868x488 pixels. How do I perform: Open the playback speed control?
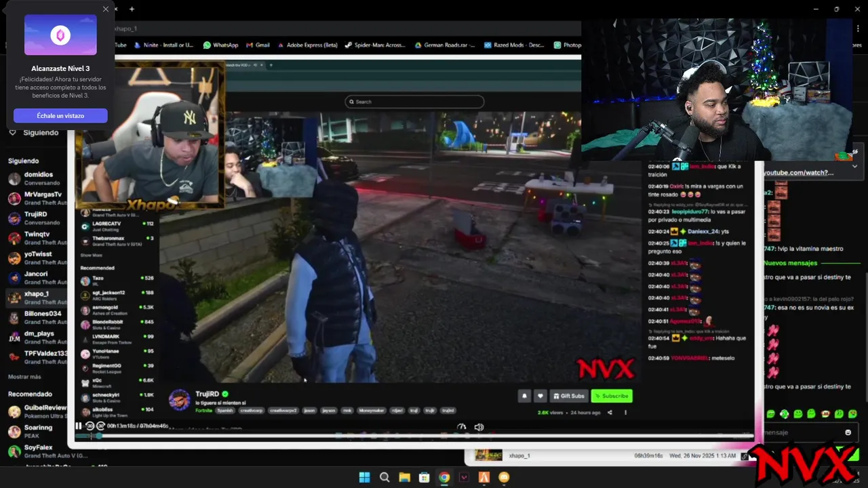(462, 427)
